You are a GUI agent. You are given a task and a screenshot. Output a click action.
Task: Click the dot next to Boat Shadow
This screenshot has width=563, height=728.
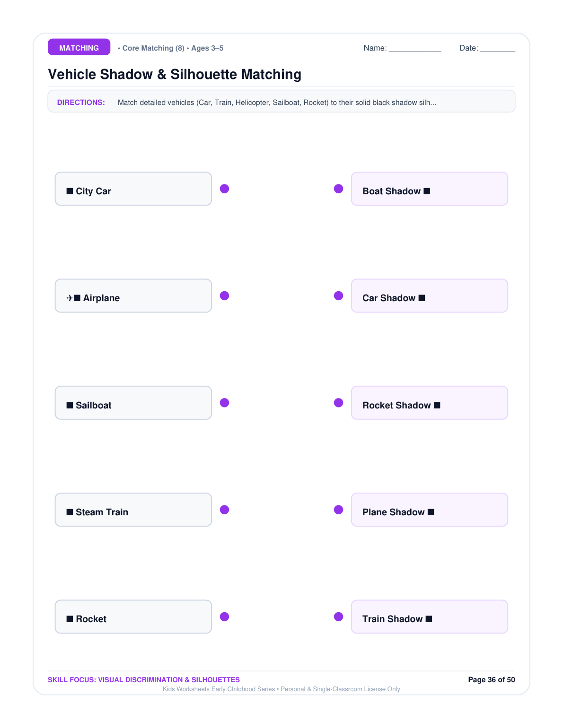[339, 189]
